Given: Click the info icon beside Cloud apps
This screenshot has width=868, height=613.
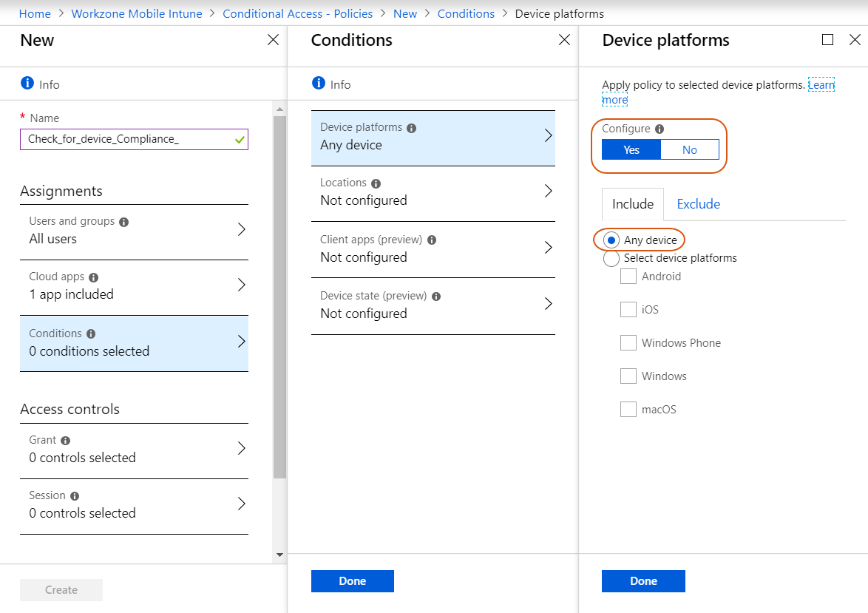Looking at the screenshot, I should tap(94, 277).
